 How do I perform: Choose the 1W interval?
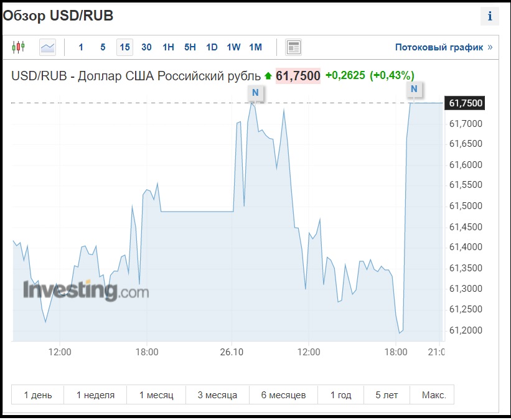[233, 47]
